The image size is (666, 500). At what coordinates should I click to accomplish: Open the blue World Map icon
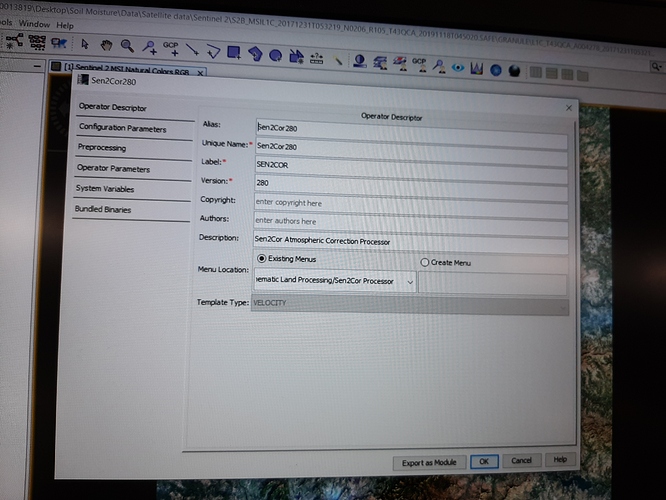496,70
